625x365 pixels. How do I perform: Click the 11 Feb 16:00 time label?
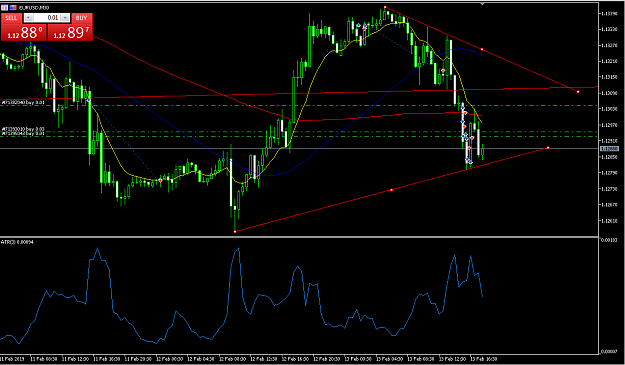106,359
